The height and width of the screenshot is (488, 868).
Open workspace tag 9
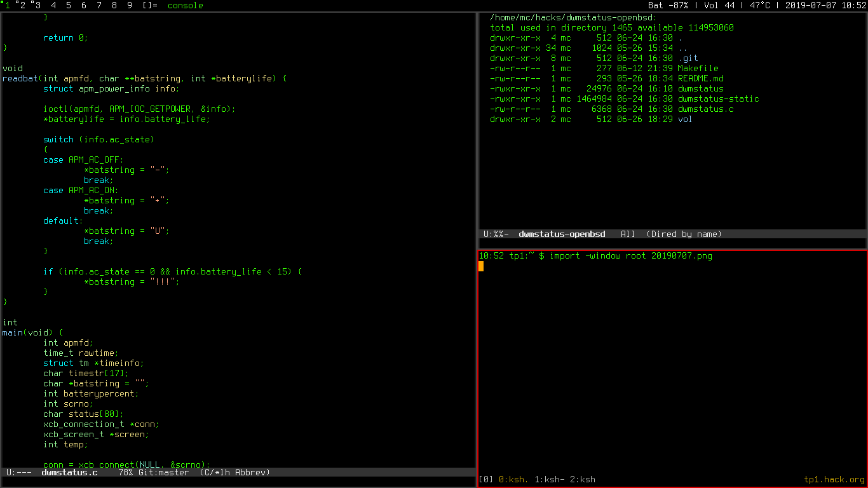tap(130, 6)
